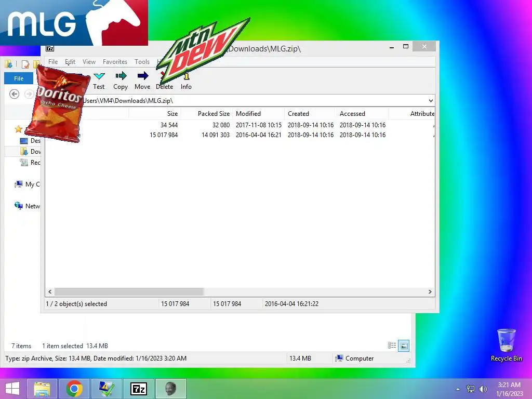Expand the 7-Zip address path dropdown
The height and width of the screenshot is (399, 532).
pos(431,101)
